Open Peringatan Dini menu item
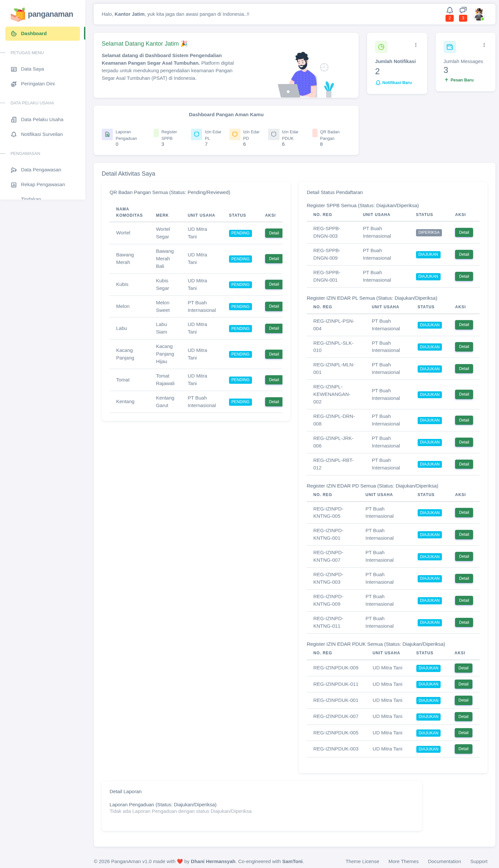Viewport: 499px width, 868px height. [x=43, y=84]
